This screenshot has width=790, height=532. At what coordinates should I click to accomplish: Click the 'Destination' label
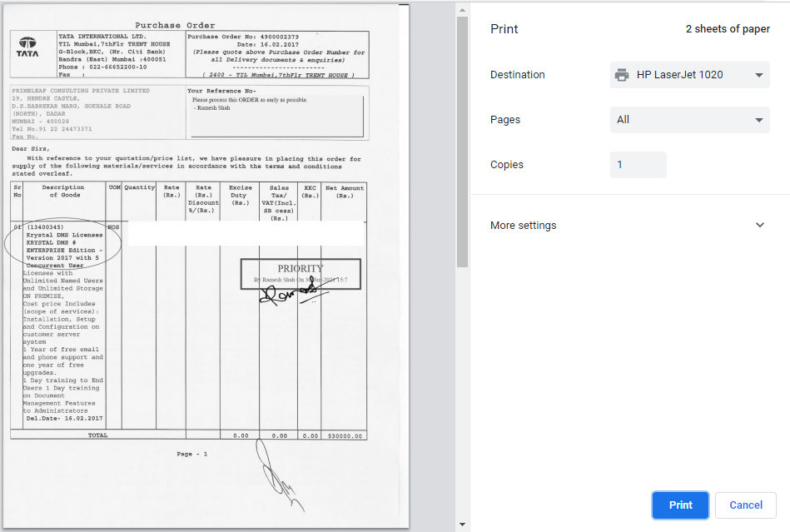(518, 75)
